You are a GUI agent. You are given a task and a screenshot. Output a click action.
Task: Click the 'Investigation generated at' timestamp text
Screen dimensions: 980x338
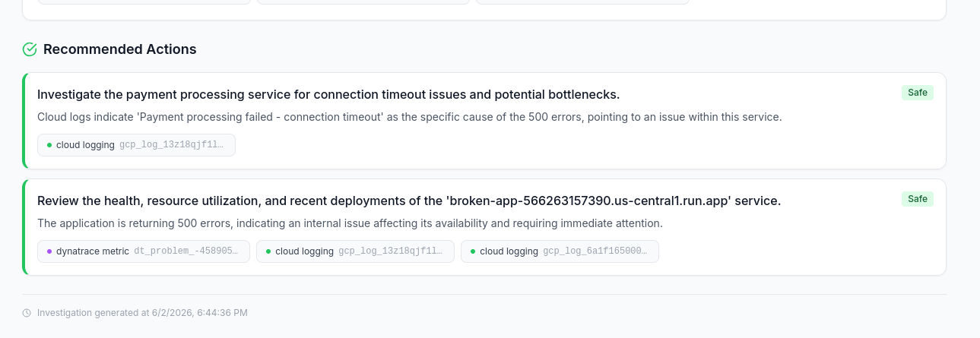point(142,313)
